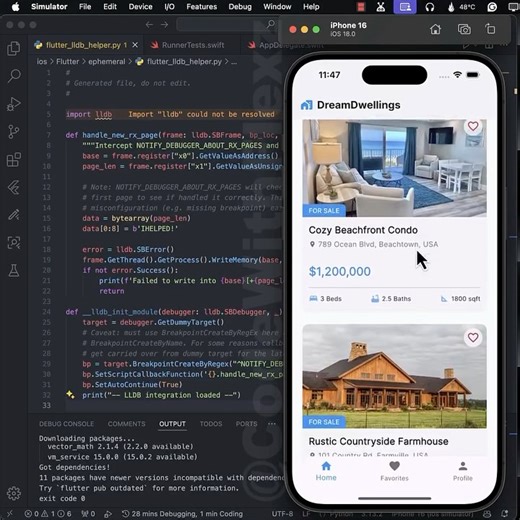Select the PORTS panel tab
Image resolution: width=520 pixels, height=520 pixels.
246,424
